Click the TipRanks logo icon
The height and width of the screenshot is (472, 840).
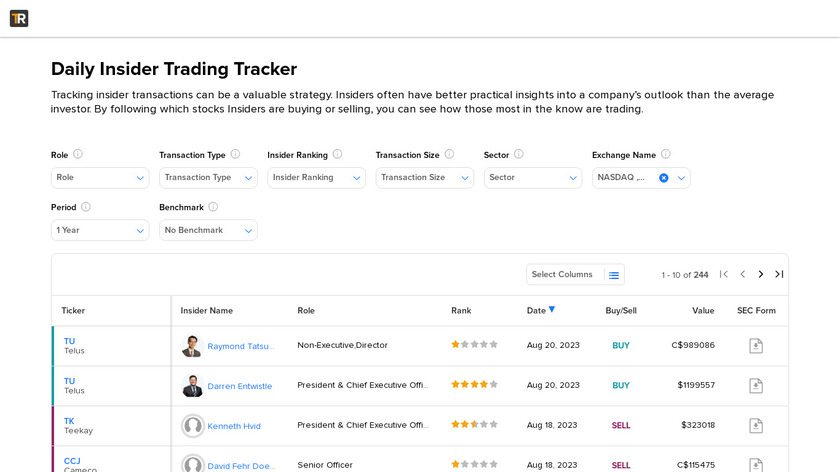(19, 18)
